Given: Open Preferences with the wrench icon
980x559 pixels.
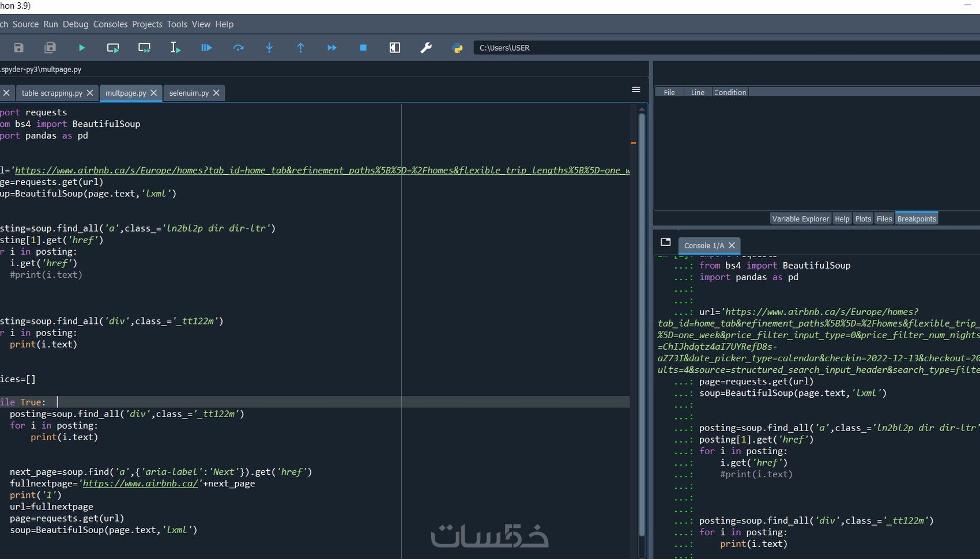Looking at the screenshot, I should click(426, 48).
